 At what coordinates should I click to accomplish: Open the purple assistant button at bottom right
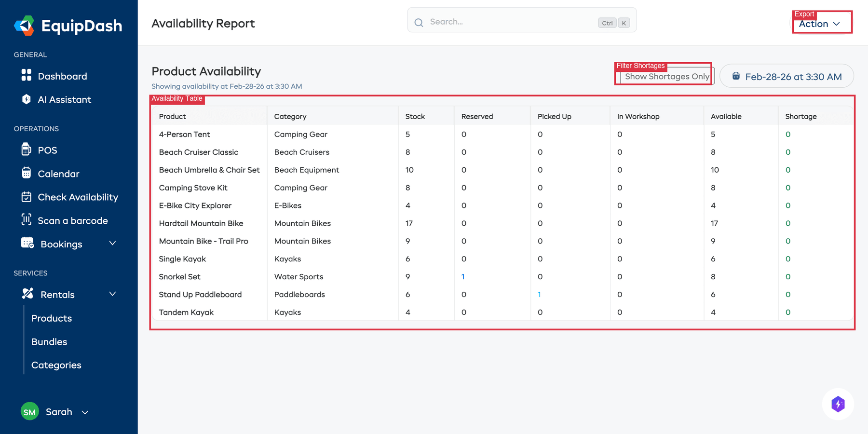point(838,404)
